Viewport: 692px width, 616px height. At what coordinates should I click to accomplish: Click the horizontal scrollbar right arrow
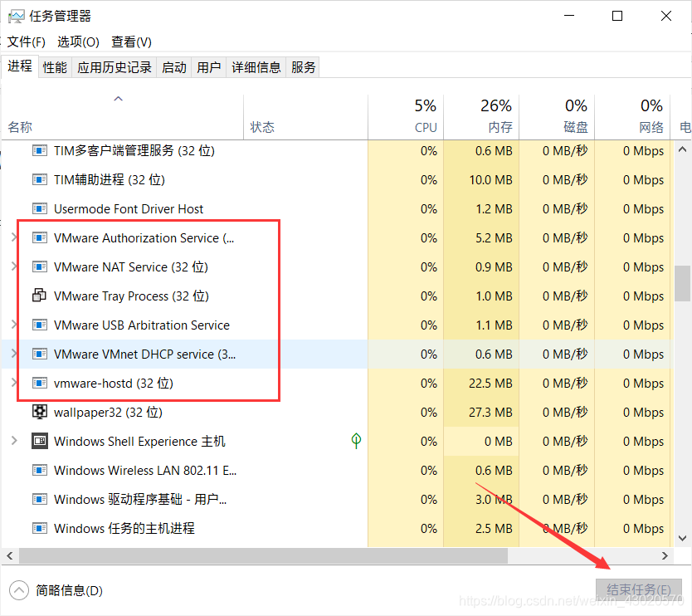(x=665, y=556)
